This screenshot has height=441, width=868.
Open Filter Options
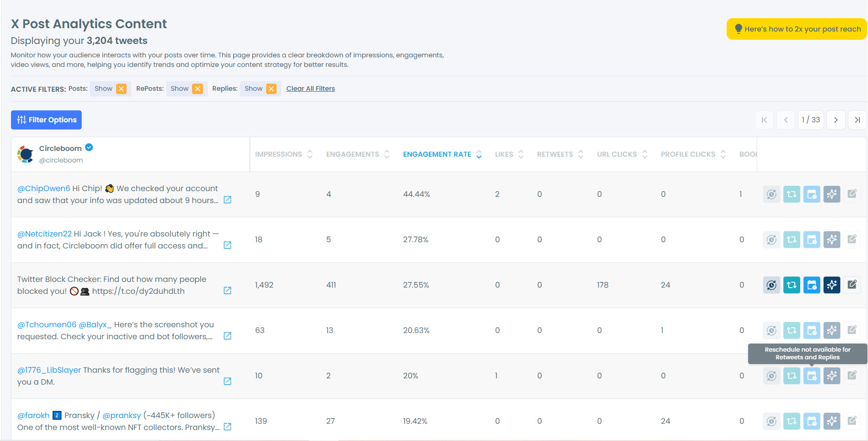point(46,120)
